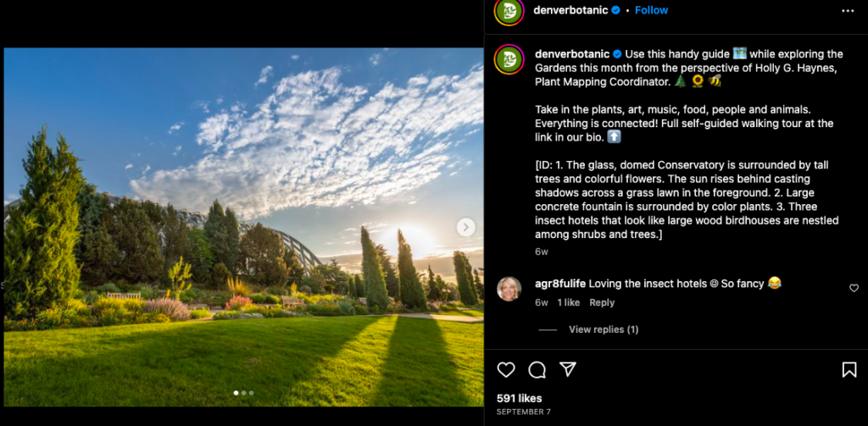Viewport: 868px width, 426px height.
Task: Like the post with heart icon
Action: (505, 369)
